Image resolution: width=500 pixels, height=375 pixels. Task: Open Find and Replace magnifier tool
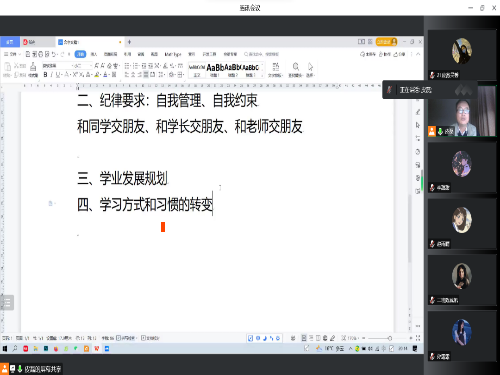click(x=295, y=69)
